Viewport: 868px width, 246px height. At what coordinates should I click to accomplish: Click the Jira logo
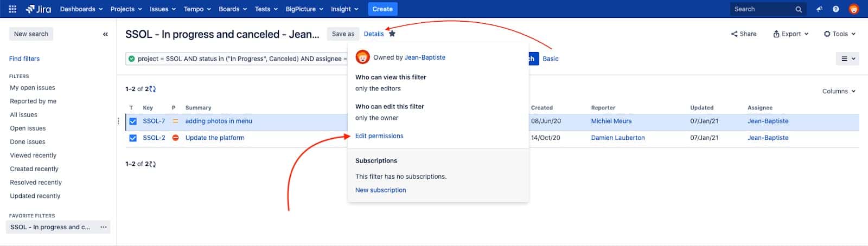pos(38,9)
